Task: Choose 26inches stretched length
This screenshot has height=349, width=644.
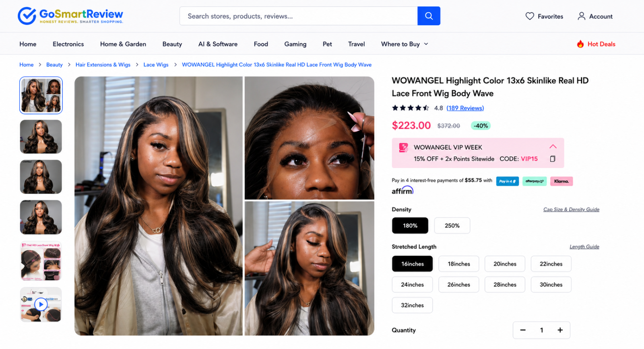Action: tap(459, 285)
